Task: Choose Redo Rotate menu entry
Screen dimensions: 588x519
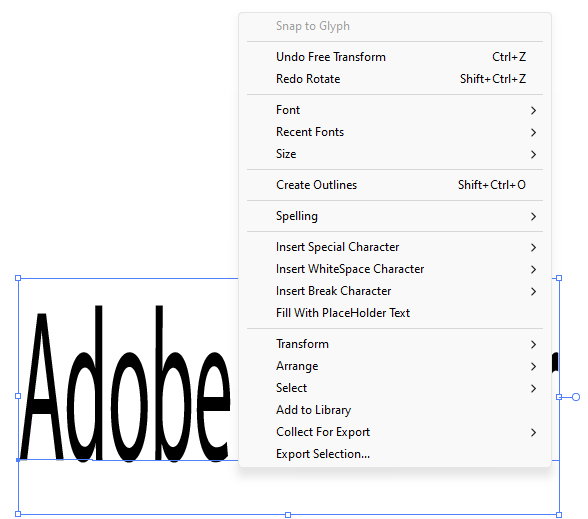Action: 395,79
